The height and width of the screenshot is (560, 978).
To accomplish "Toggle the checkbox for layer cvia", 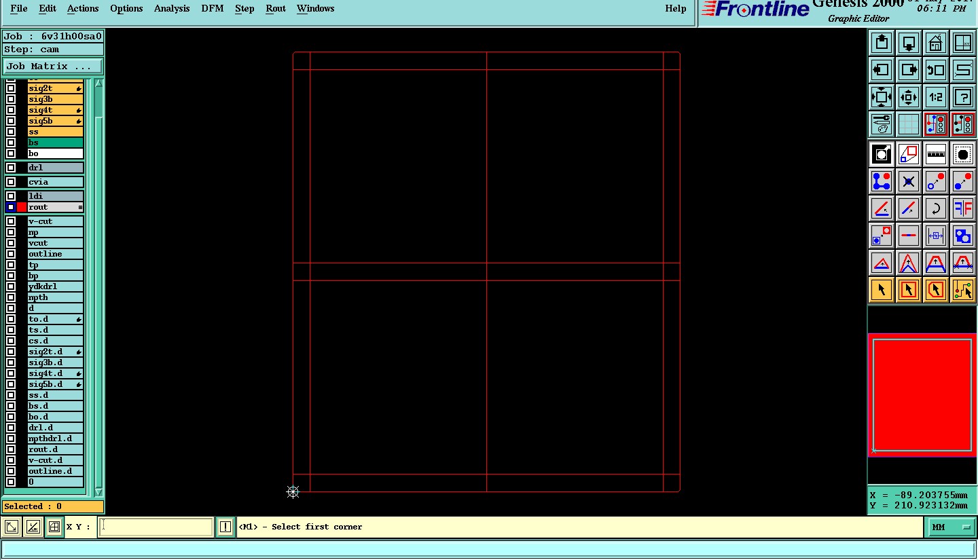I will (x=11, y=182).
